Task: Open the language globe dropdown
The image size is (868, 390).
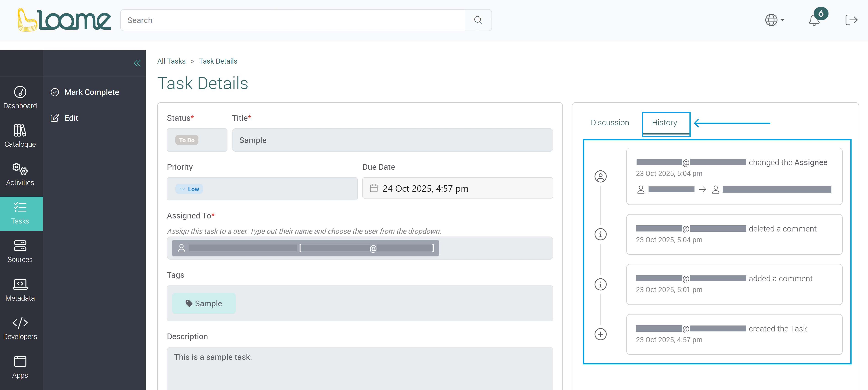Action: tap(774, 20)
